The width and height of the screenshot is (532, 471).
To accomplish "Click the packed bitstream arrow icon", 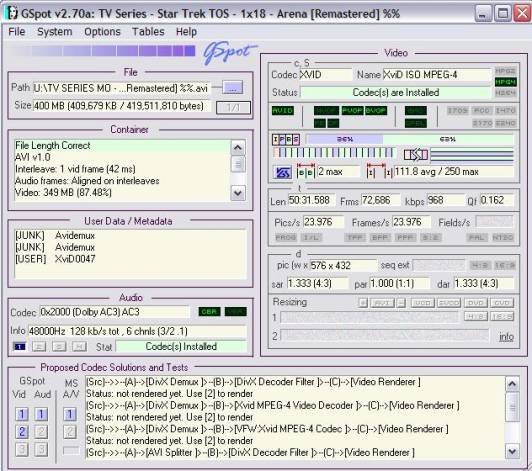I will tap(416, 155).
